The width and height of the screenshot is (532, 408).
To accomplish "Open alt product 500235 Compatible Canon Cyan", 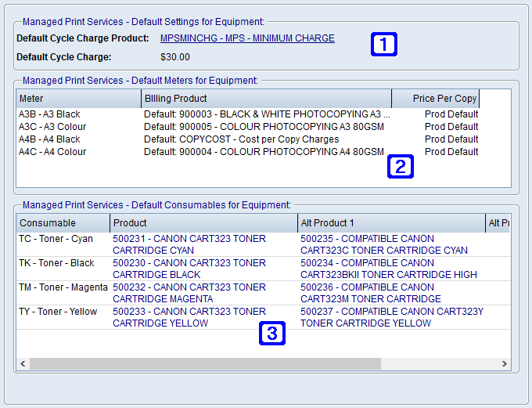I will click(x=383, y=244).
